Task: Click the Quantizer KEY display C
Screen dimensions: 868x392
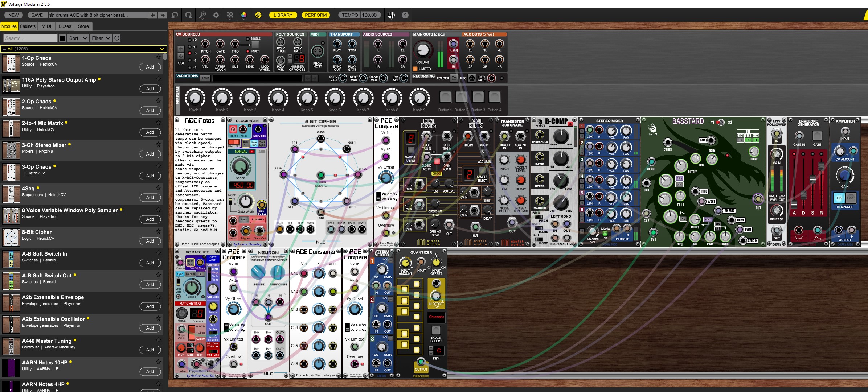Action: (439, 351)
